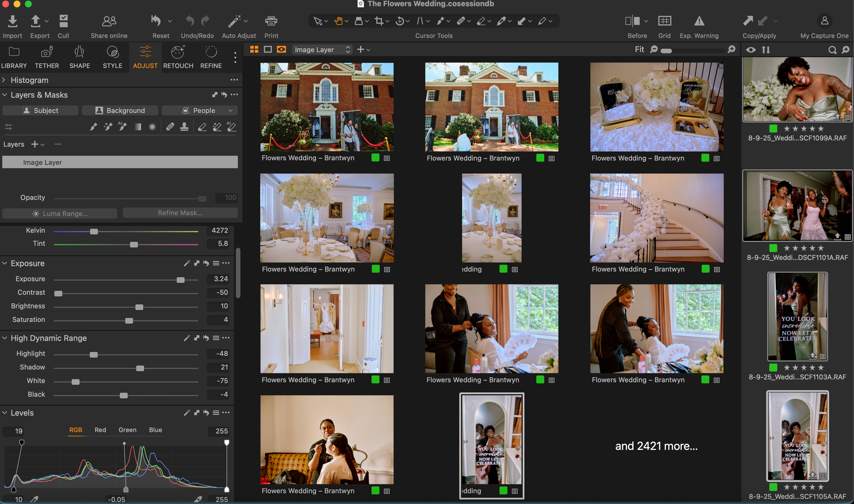Toggle the Grid overlay
Image resolution: width=854 pixels, height=504 pixels.
pos(664,21)
